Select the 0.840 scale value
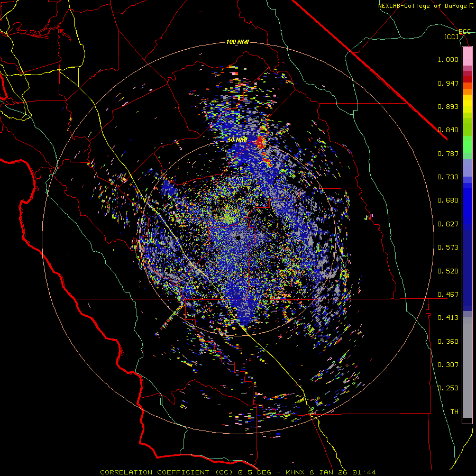 (448, 130)
